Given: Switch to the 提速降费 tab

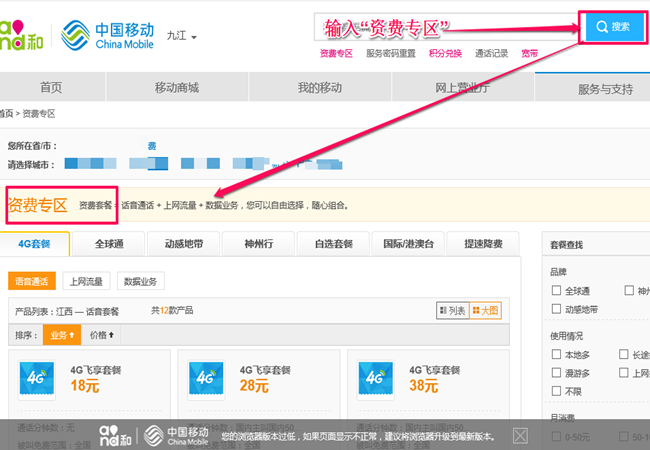Looking at the screenshot, I should pyautogui.click(x=483, y=244).
